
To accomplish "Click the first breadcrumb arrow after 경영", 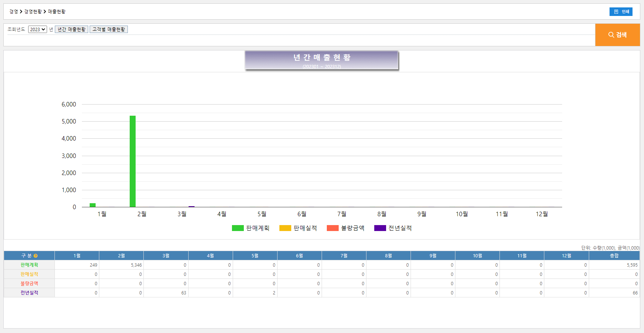I will (21, 12).
